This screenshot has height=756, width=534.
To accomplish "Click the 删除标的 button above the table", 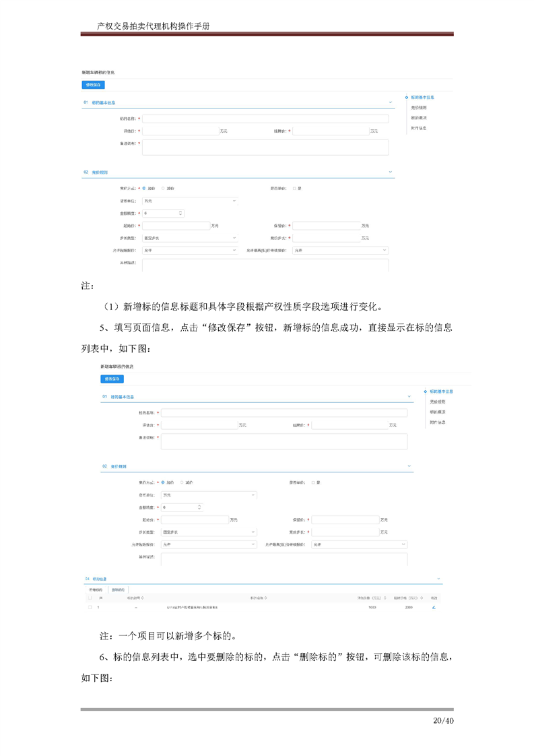I will click(x=118, y=590).
